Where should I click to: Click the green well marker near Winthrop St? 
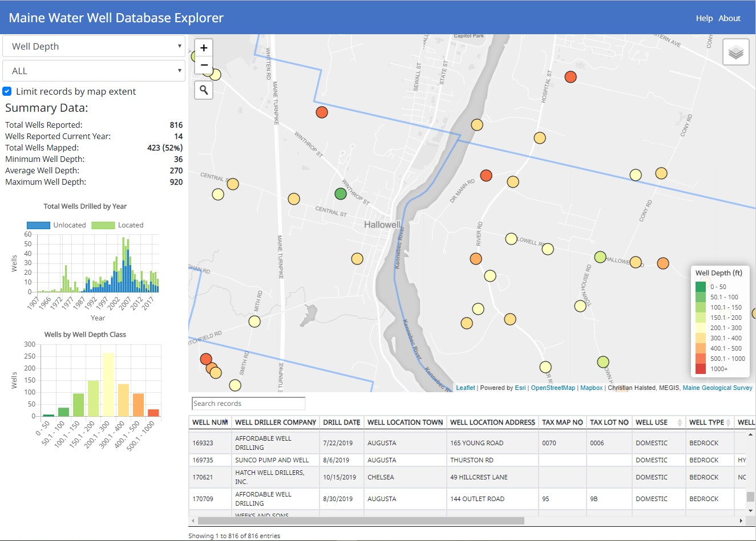pos(341,194)
